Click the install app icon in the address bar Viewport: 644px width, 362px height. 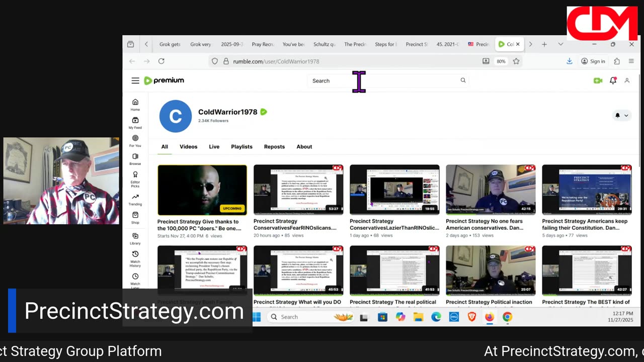coord(486,61)
